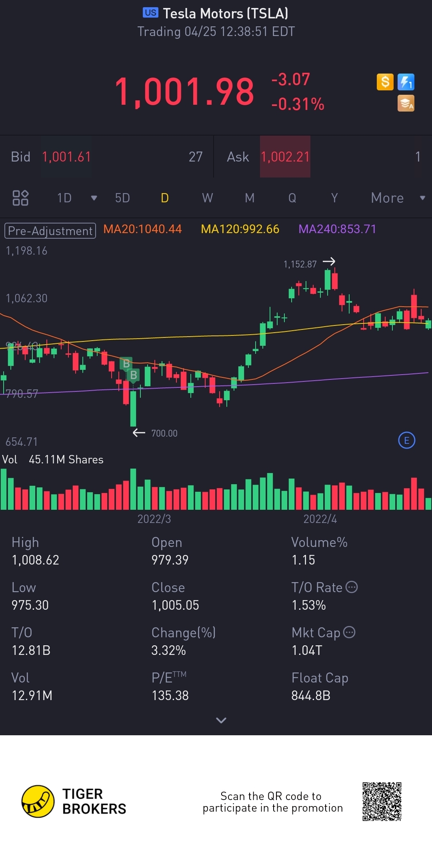Select the W weekly chart tab

pyautogui.click(x=207, y=198)
